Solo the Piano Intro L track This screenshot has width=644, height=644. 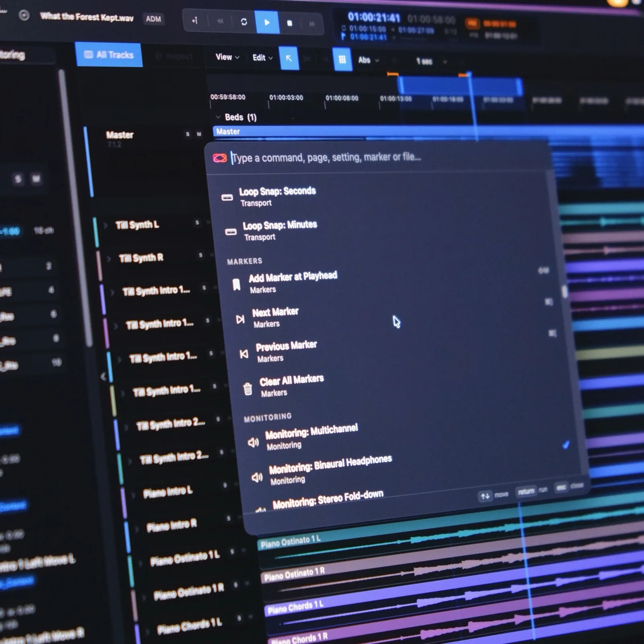point(225,485)
